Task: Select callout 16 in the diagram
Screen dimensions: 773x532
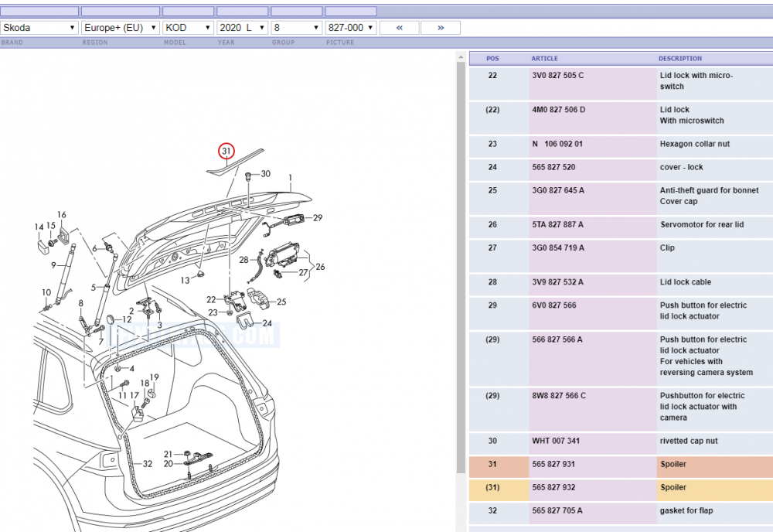Action: pyautogui.click(x=62, y=214)
